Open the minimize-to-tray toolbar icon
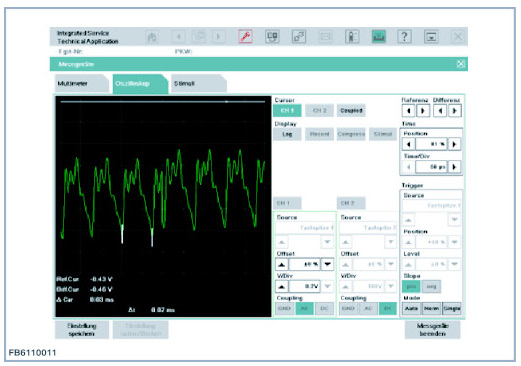The width and height of the screenshot is (521, 366). 431,36
